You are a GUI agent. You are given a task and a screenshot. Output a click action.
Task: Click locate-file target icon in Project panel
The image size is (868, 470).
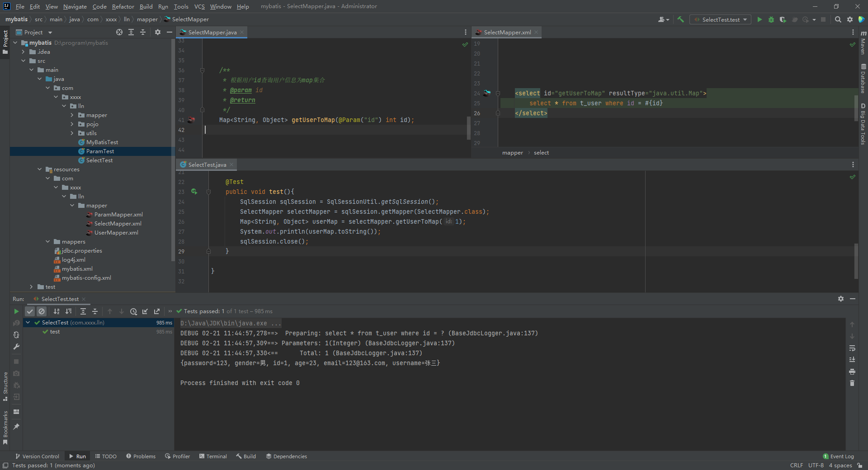tap(119, 32)
